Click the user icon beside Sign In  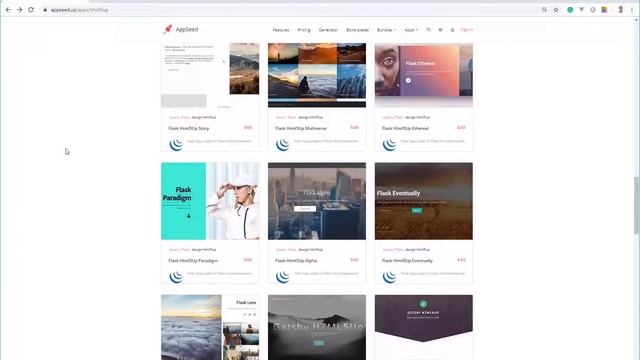tap(452, 30)
